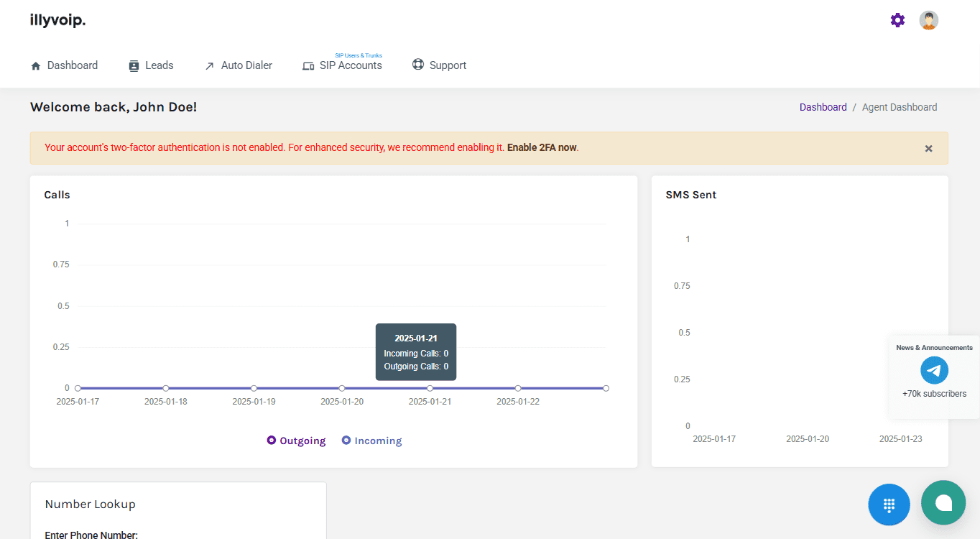Toggle the Incoming series in Calls legend
Image resolution: width=980 pixels, height=539 pixels.
371,441
